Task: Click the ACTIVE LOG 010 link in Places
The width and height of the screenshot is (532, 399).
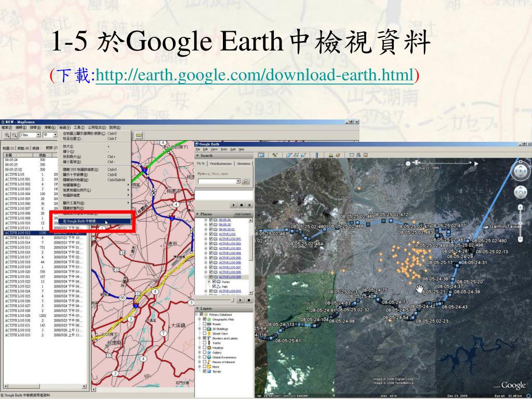Action: [230, 291]
